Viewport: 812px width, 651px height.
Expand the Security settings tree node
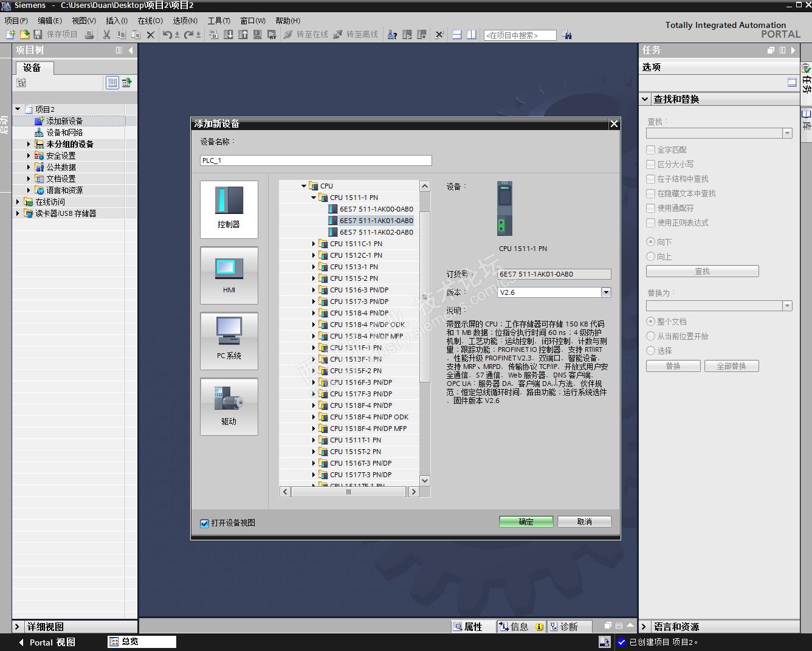click(29, 156)
